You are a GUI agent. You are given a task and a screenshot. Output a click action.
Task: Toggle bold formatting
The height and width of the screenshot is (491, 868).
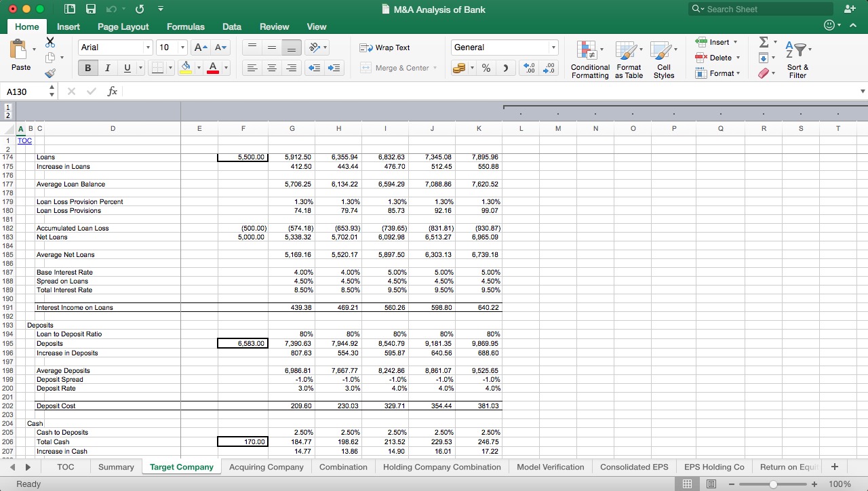[87, 68]
